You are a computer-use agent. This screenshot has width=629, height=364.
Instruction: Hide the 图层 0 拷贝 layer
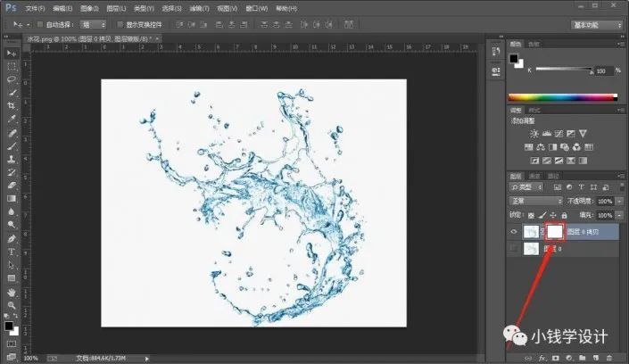pos(514,232)
